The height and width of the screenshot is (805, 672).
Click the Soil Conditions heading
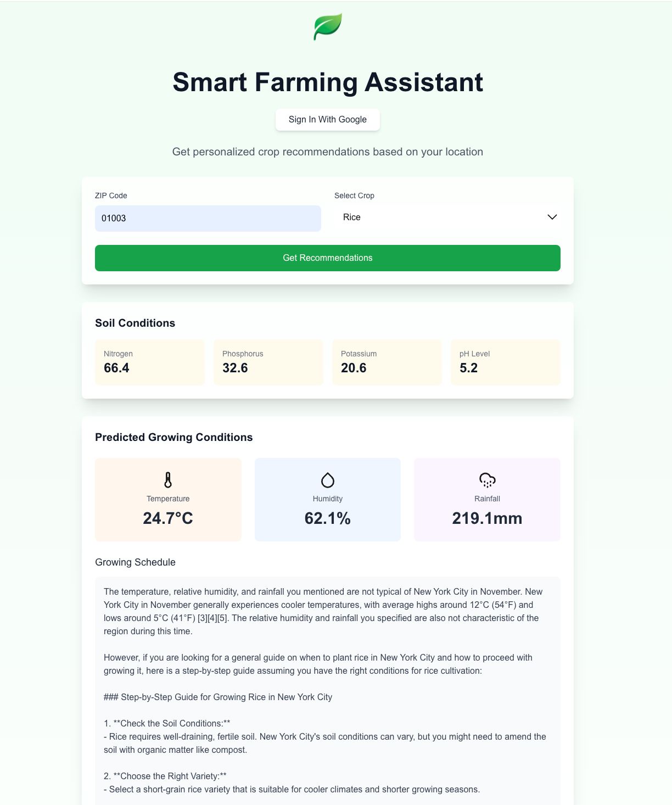[135, 323]
